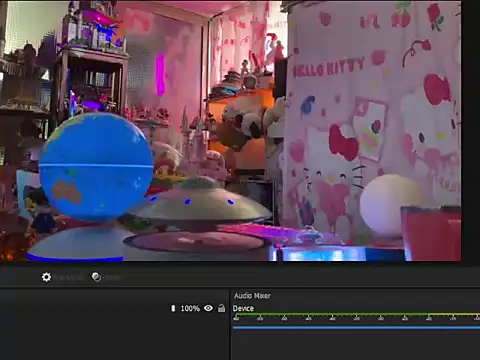Click the battery level icon beside 100%
Image resolution: width=480 pixels, height=360 pixels.
coord(173,308)
